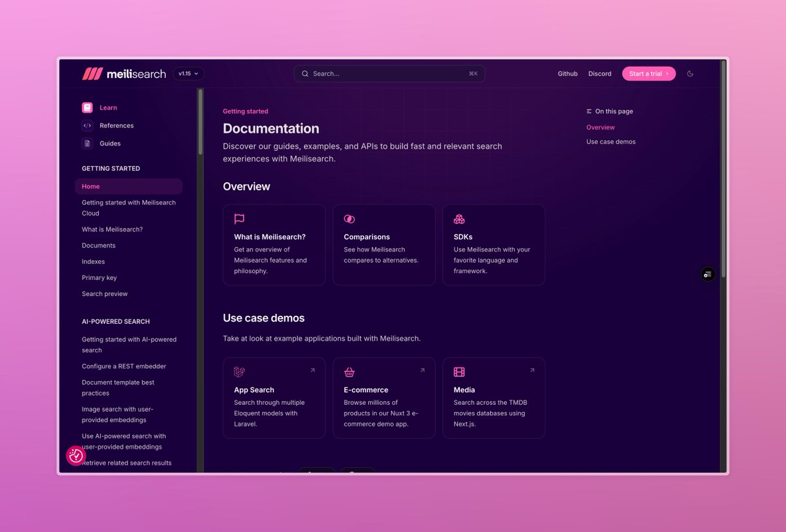
Task: Open the Github link
Action: (568, 74)
